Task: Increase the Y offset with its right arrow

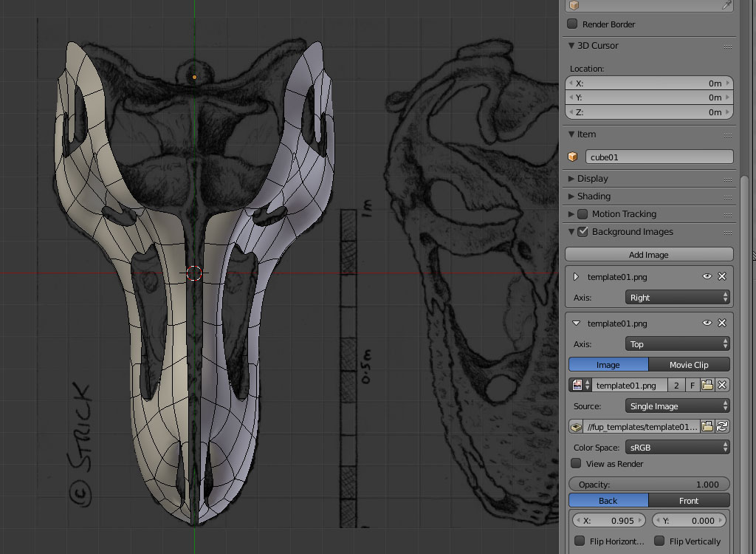Action: [721, 521]
